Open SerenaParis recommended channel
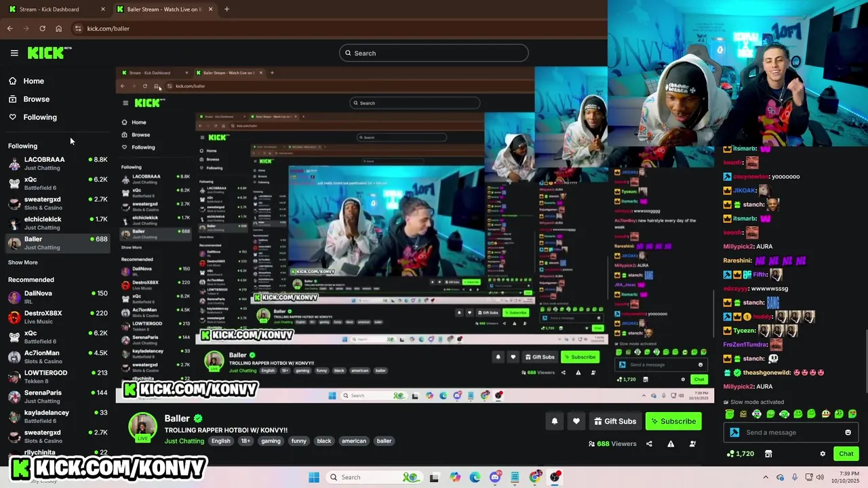868x488 pixels. [58, 396]
